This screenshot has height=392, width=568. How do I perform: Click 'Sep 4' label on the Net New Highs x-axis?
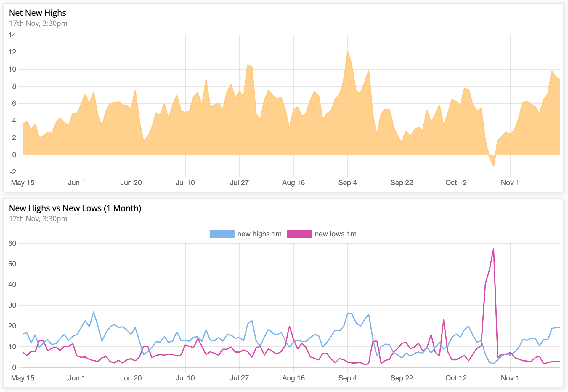pos(348,183)
